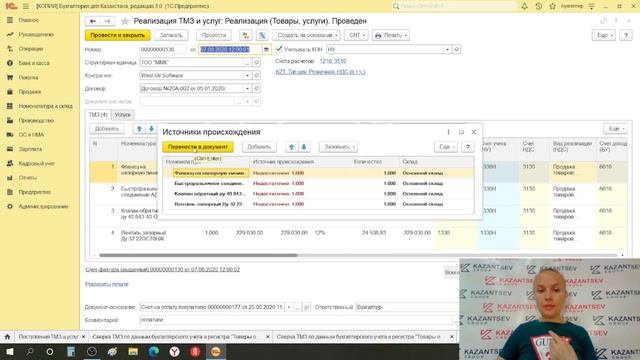Viewport: 640px width, 360px height.
Task: Toggle Учитывать КПН checkbox
Action: (279, 49)
